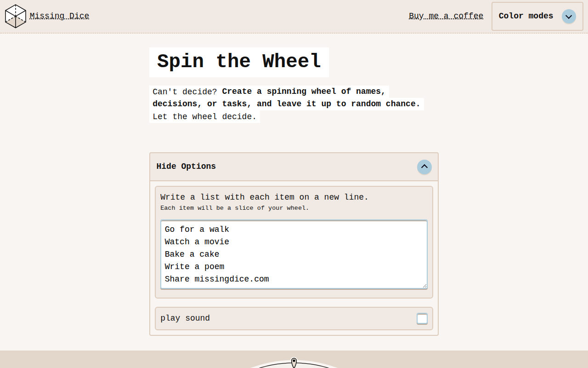This screenshot has width=588, height=368.
Task: Expand the Color modes dropdown
Action: 537,16
